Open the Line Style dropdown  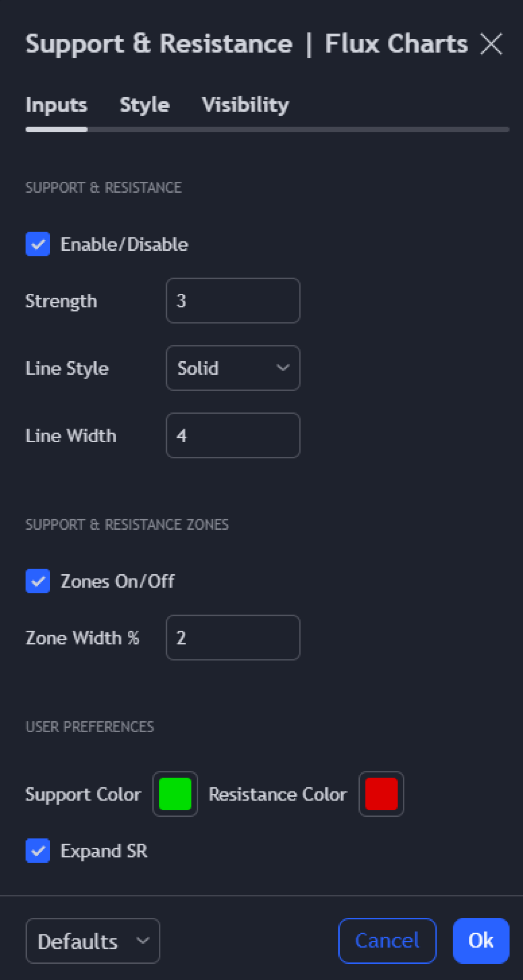[x=233, y=368]
